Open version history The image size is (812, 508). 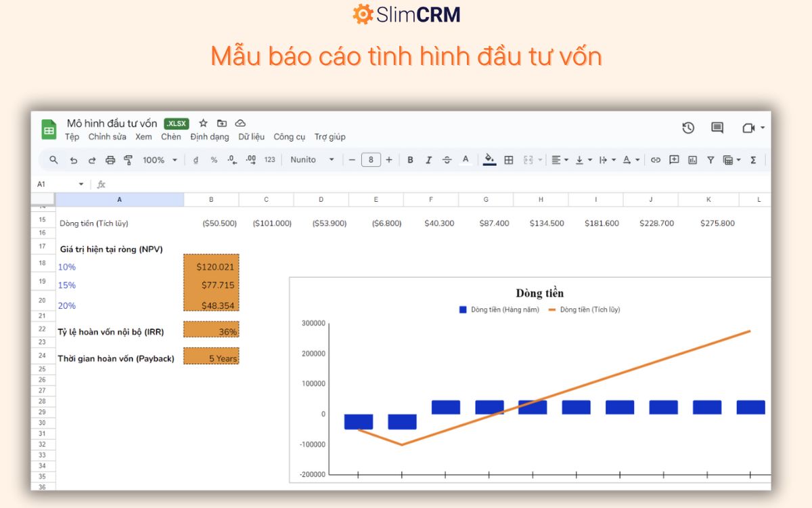pos(688,127)
